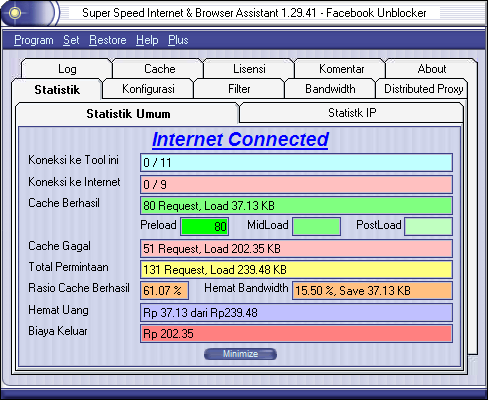Open the Distributed Proxy tab

[x=423, y=89]
